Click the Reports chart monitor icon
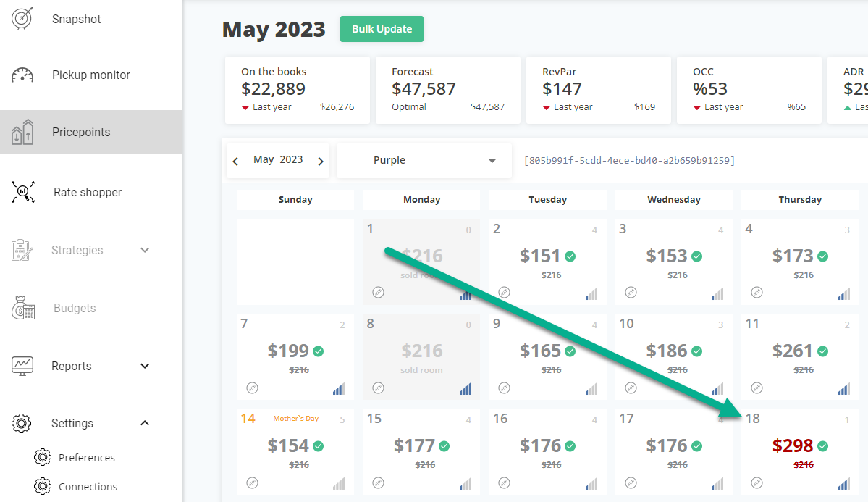 click(x=22, y=366)
